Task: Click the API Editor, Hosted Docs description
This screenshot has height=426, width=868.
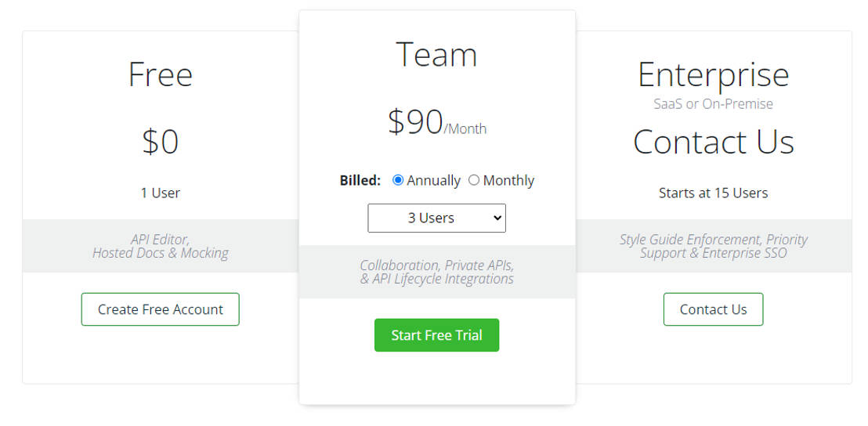Action: coord(161,246)
